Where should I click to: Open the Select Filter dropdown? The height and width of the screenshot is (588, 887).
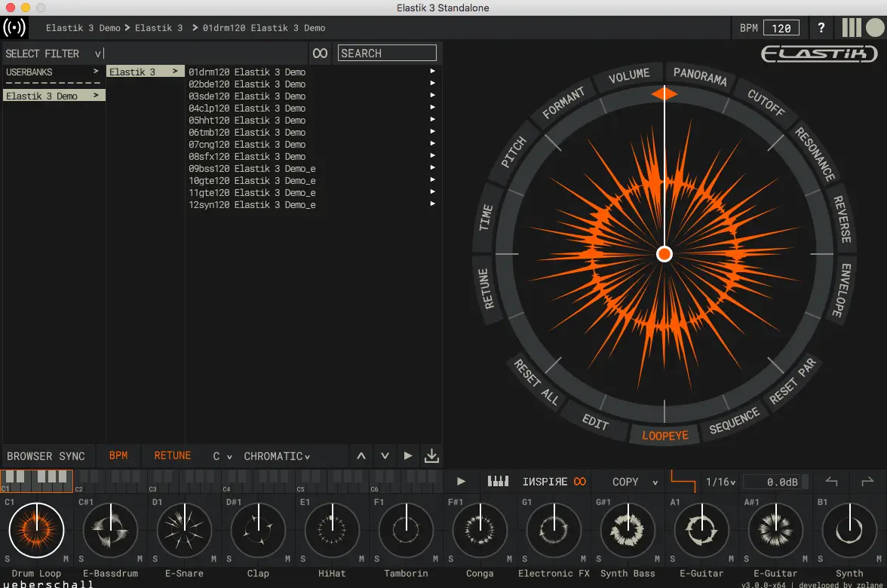click(x=54, y=54)
